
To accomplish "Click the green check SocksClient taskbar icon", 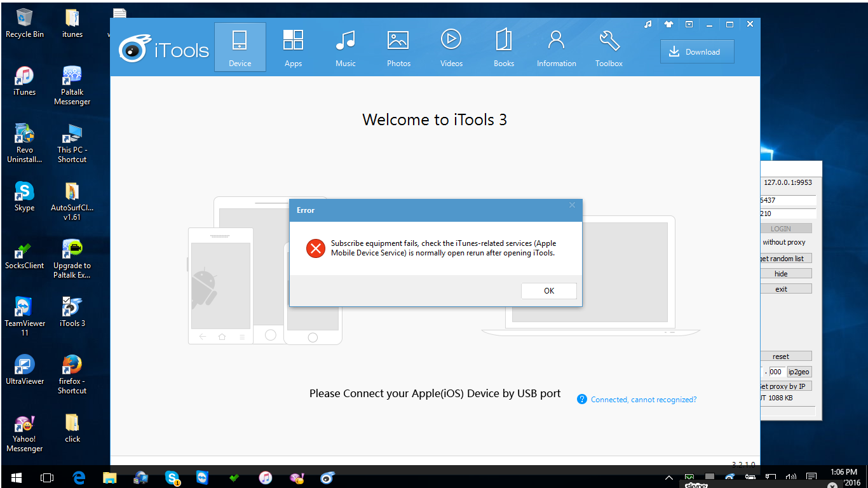I will click(x=234, y=477).
